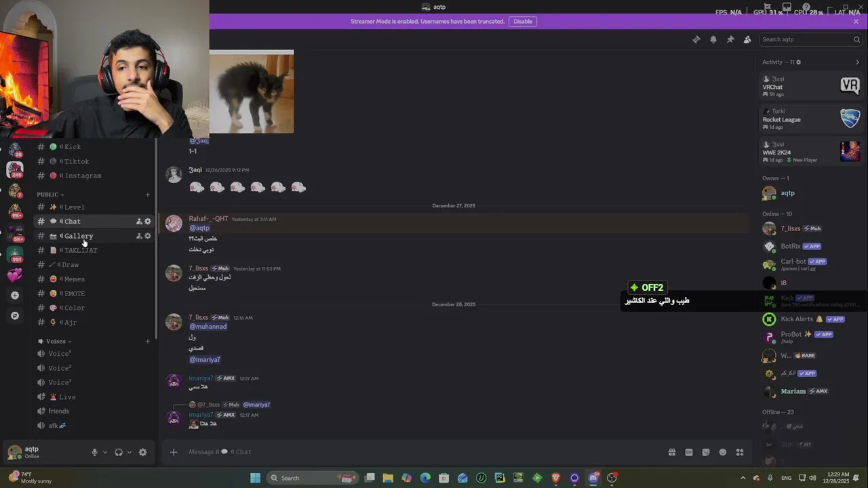Open the Level channel
The height and width of the screenshot is (488, 868).
pos(94,207)
